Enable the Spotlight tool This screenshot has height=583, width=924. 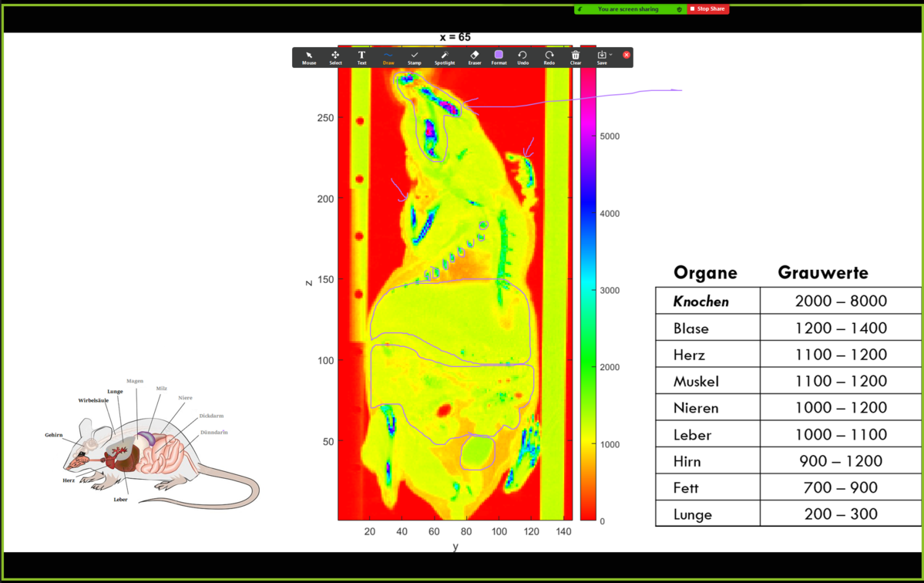click(x=445, y=57)
